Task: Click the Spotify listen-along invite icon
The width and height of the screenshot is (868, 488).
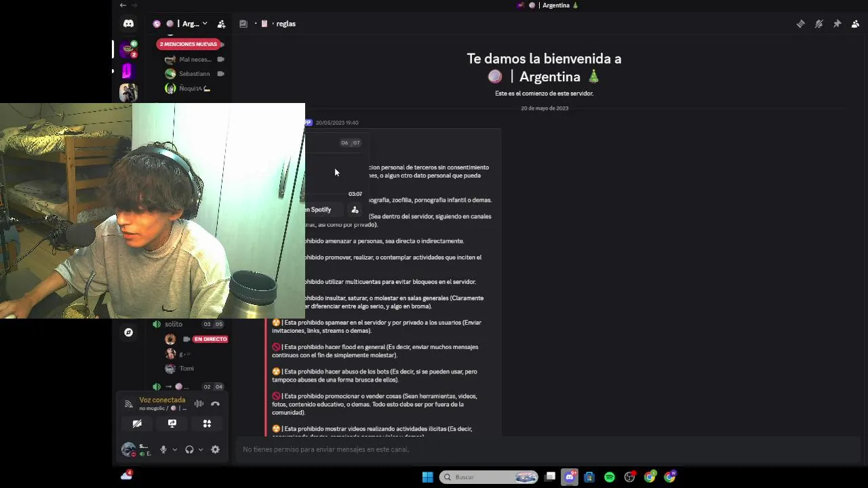Action: click(355, 209)
